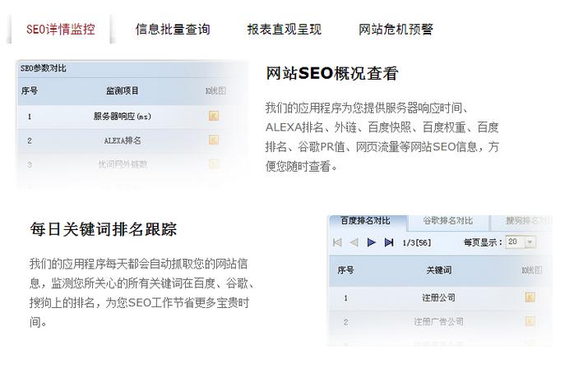The width and height of the screenshot is (588, 368).
Task: Select the 服务器响应(ms) row text
Action: tap(123, 116)
